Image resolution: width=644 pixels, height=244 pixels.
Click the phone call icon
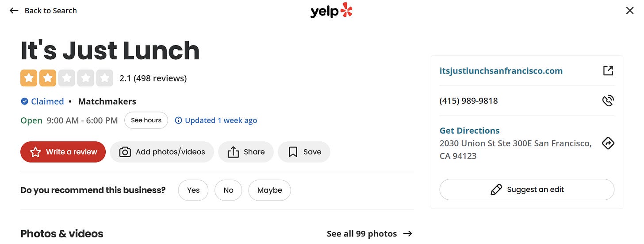tap(608, 101)
